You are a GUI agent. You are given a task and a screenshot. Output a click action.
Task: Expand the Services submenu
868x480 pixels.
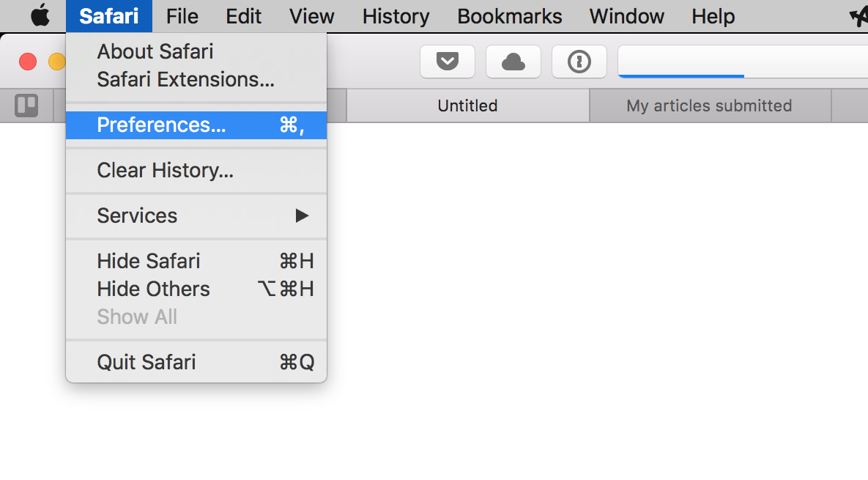tap(196, 216)
